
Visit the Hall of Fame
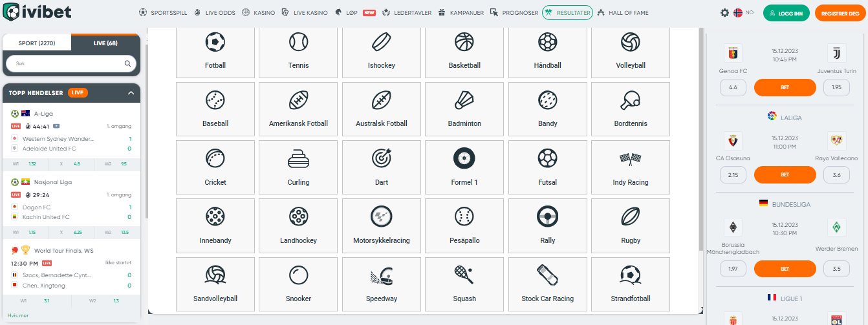click(x=624, y=12)
